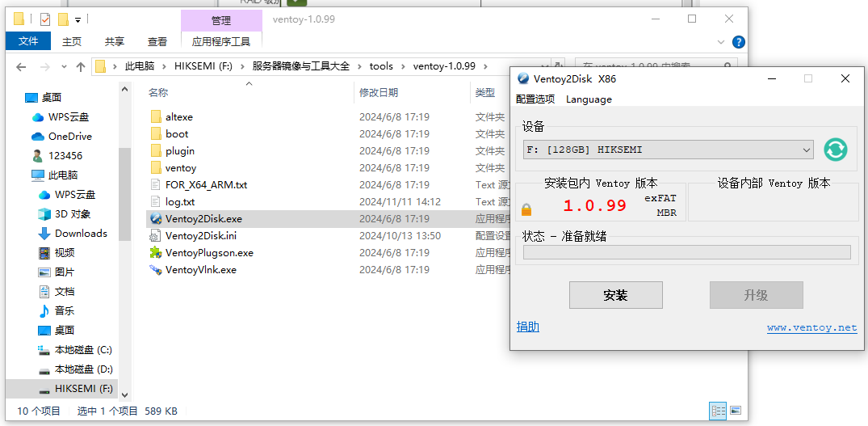Click the orange lock secure boot icon
Screen dimensions: 868x426
click(526, 210)
